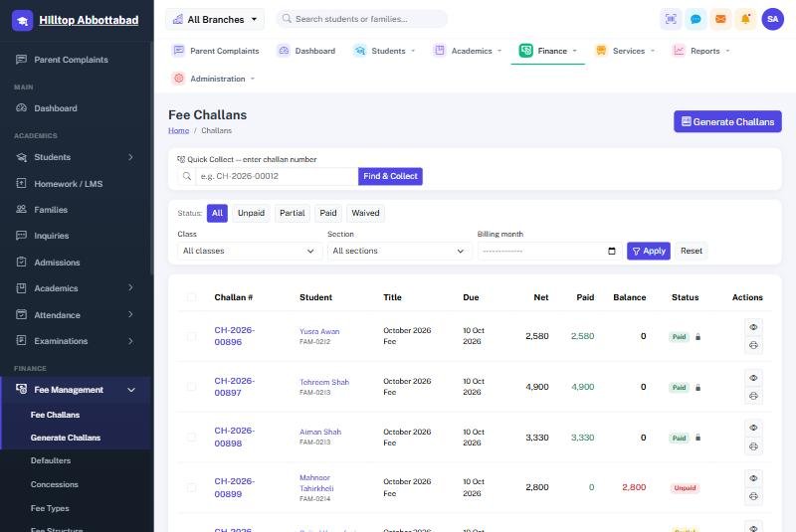Expand the Examinations sidebar submenu chevron
The image size is (796, 532).
(x=130, y=341)
